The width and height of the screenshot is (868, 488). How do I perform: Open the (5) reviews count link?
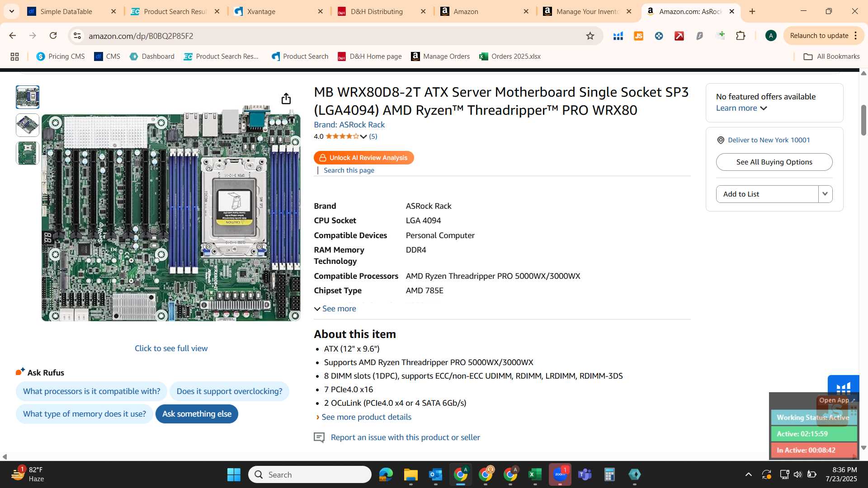pos(373,136)
